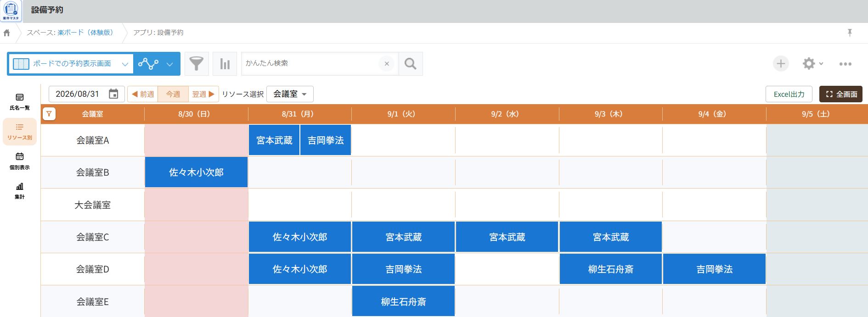
Task: Open the calendar date picker icon
Action: 113,94
